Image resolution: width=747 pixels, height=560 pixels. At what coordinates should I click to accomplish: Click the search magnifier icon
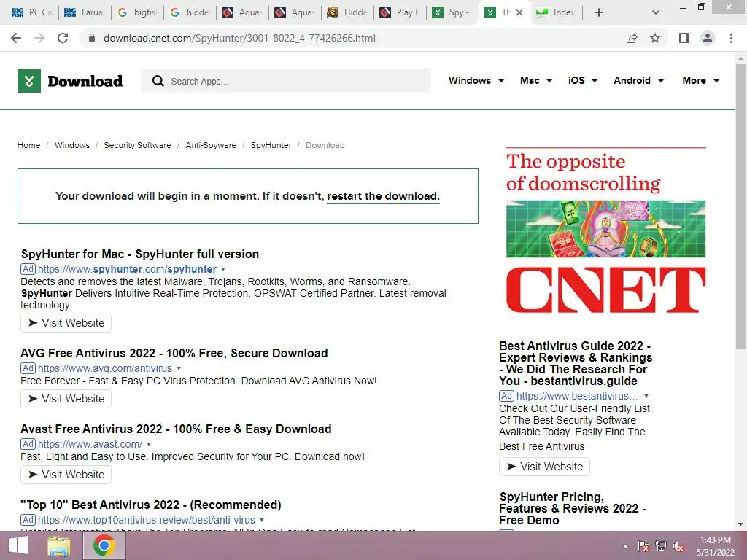[158, 81]
